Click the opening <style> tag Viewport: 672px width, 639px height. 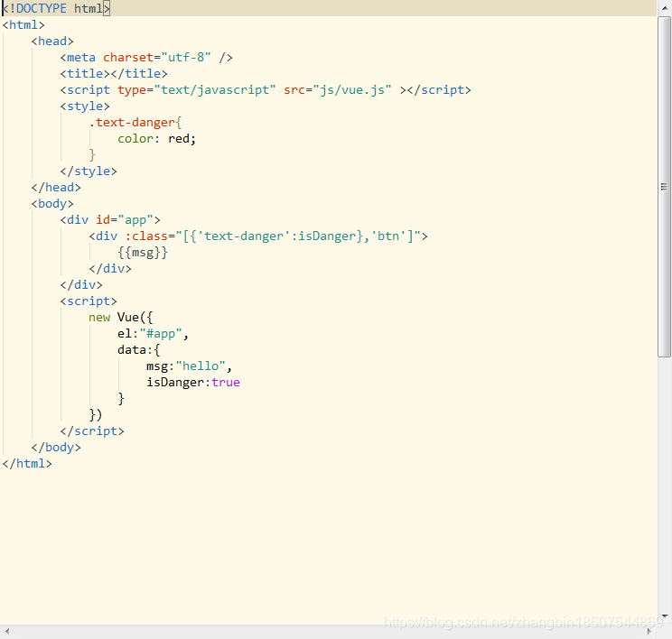[85, 106]
